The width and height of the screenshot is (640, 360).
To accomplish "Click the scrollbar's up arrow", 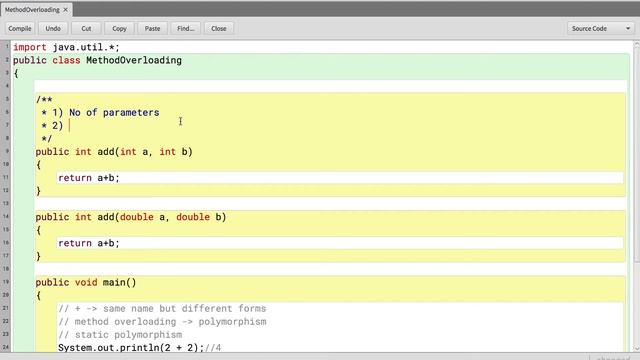I will point(636,44).
